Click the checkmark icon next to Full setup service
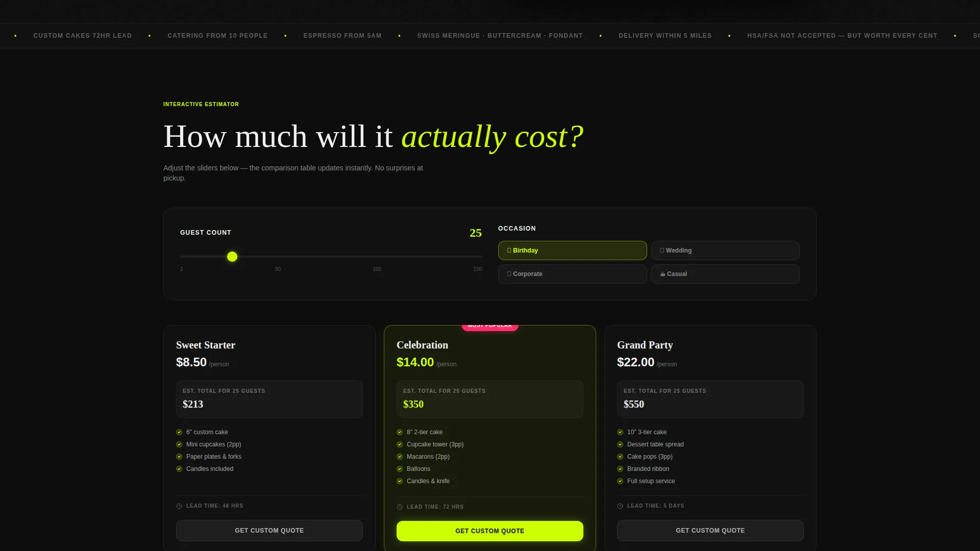This screenshot has height=551, width=980. point(620,481)
